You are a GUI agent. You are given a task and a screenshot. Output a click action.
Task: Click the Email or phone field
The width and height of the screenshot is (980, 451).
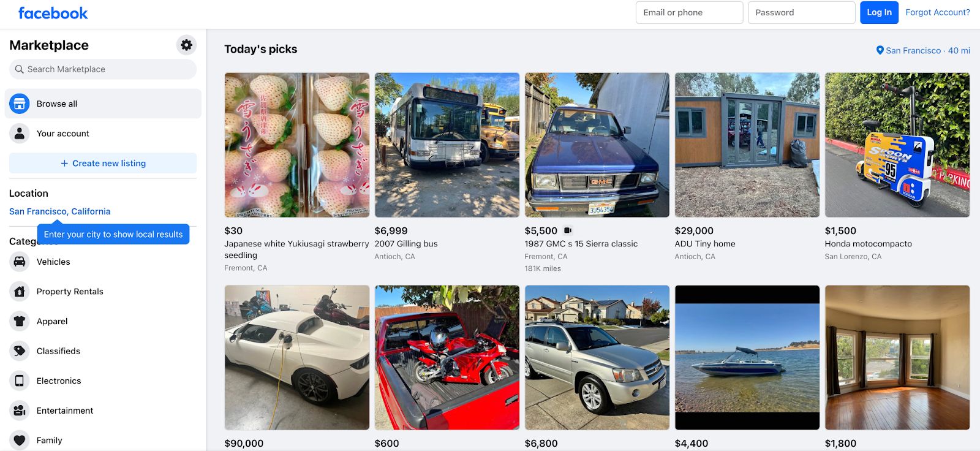pyautogui.click(x=688, y=12)
